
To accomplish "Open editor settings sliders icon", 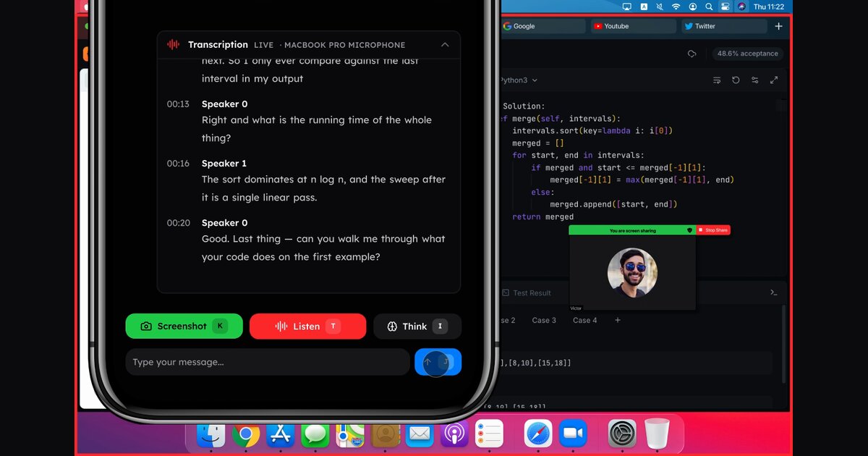I will 755,80.
